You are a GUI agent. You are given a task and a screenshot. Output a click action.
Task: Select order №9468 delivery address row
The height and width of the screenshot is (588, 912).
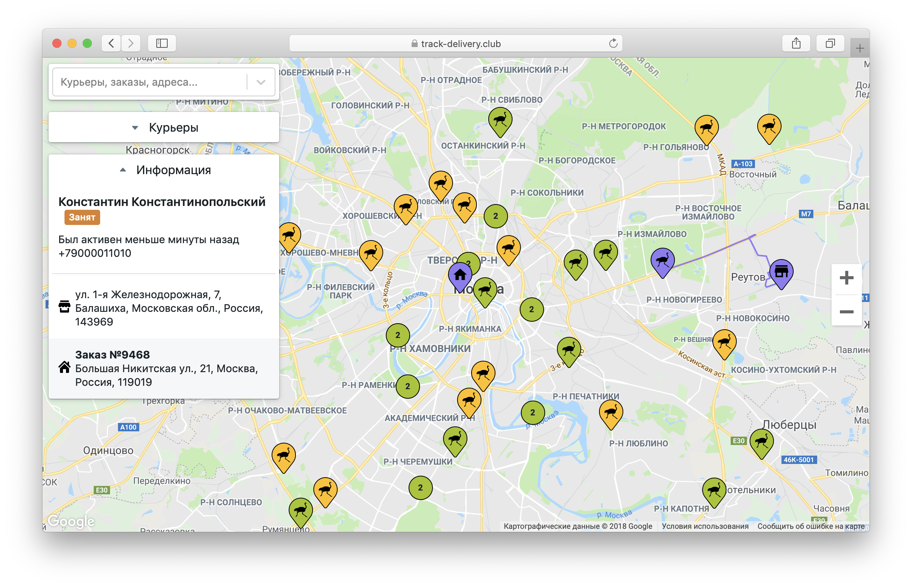coord(164,368)
